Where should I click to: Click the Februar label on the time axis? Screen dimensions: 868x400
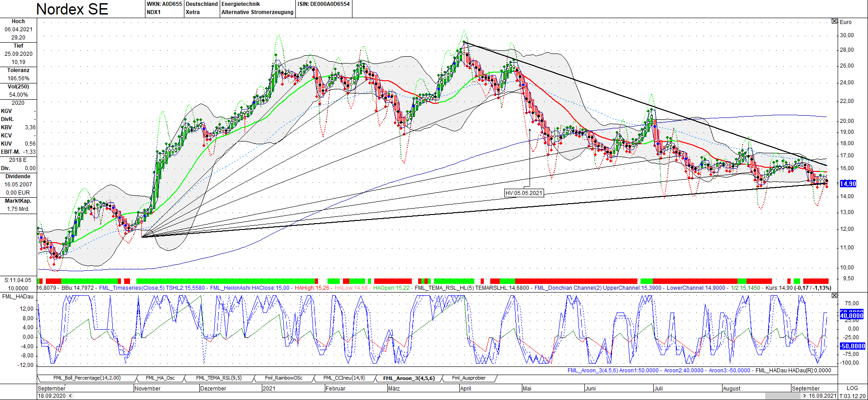[335, 389]
